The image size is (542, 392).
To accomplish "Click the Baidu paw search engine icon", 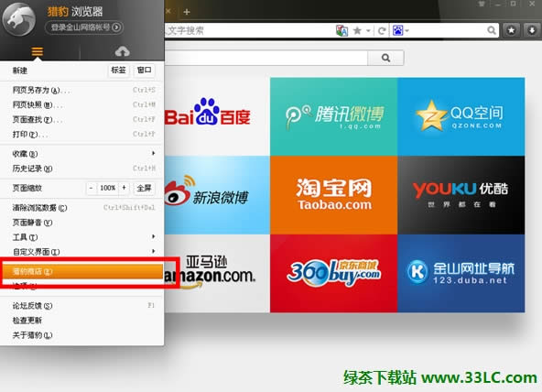I will 398,31.
